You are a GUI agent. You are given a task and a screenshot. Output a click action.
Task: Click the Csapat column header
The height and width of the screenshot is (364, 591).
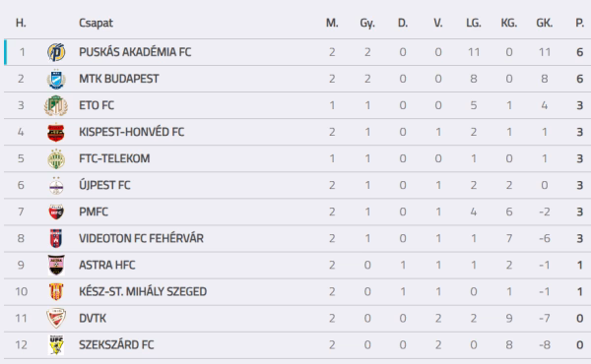pos(96,23)
